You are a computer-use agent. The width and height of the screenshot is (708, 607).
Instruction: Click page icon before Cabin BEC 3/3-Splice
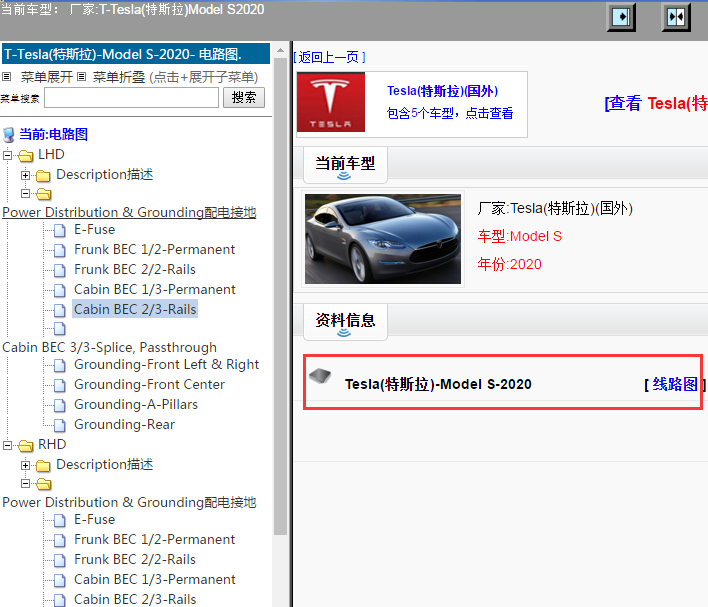click(x=60, y=329)
